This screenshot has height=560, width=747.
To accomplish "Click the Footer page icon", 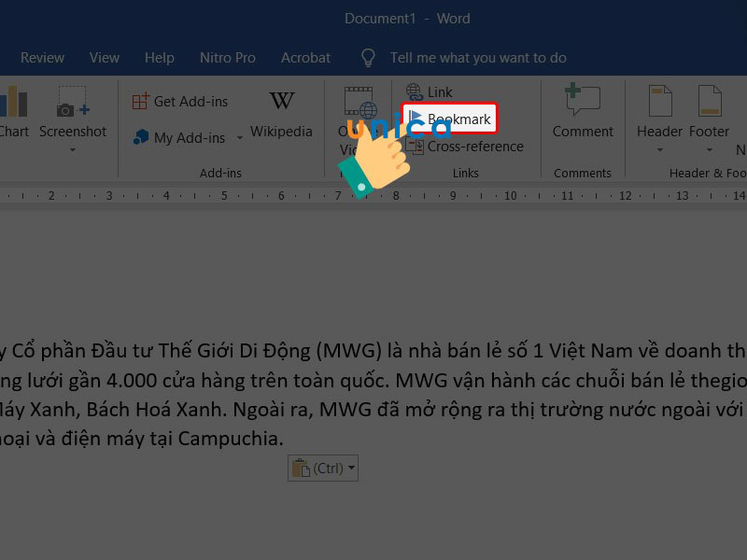I will tap(710, 101).
